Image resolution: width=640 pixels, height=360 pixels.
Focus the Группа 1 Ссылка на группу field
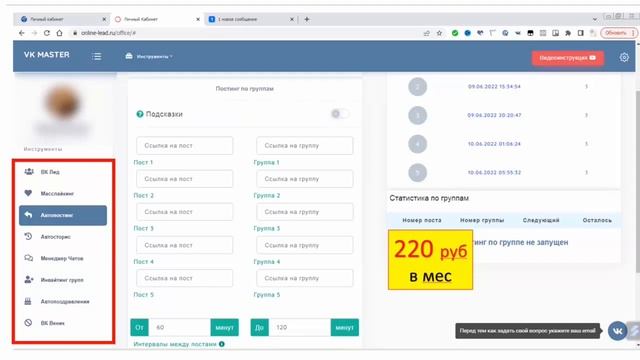[304, 146]
